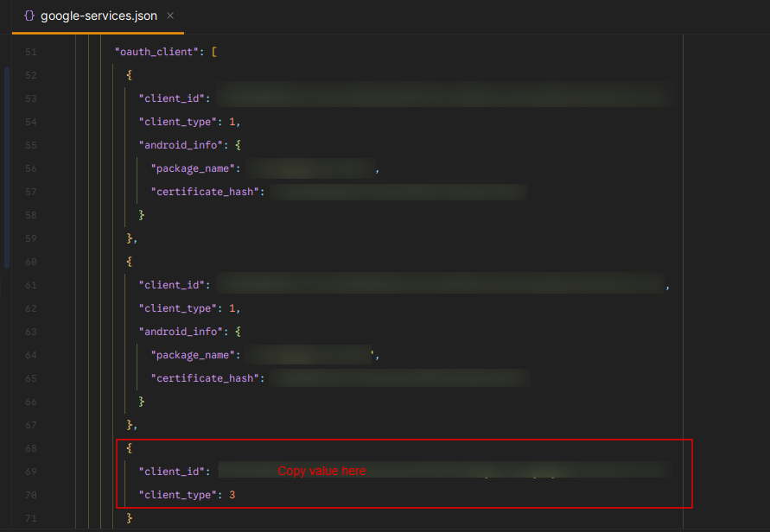Click the JSON braces icon in the file tab
Image resolution: width=770 pixels, height=532 pixels.
click(29, 16)
